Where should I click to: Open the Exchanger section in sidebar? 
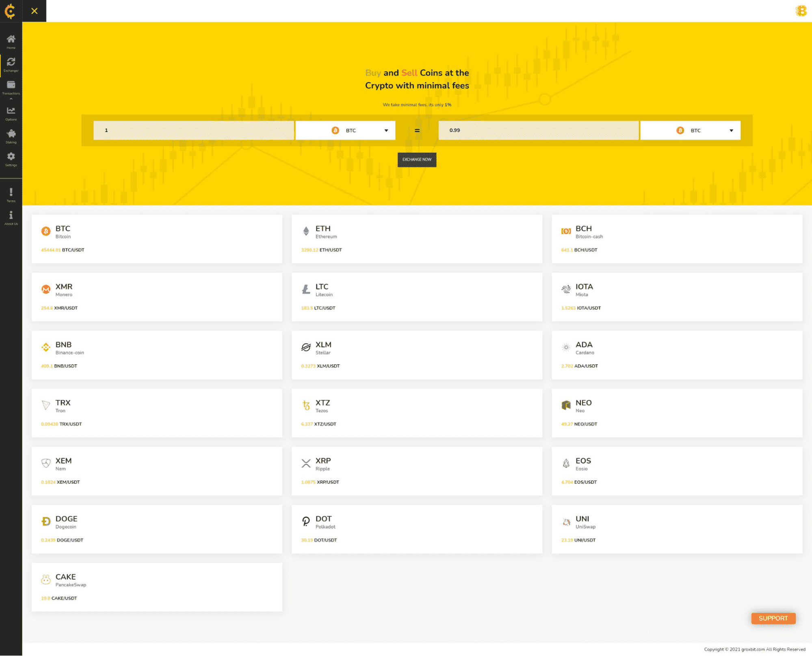pyautogui.click(x=11, y=64)
